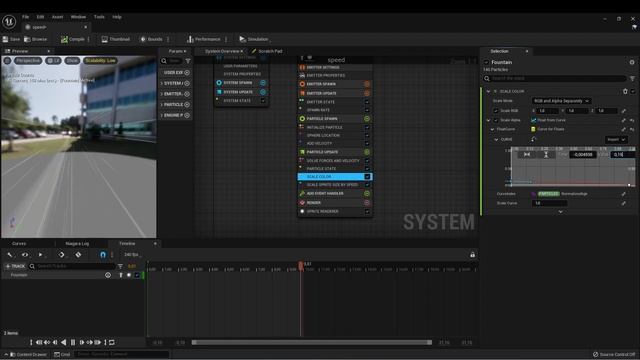640x360 pixels.
Task: Click the Browse toolbar button
Action: point(36,39)
